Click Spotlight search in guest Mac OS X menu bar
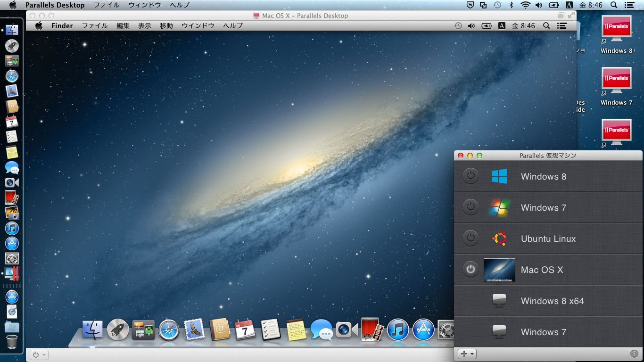644x362 pixels. point(546,26)
